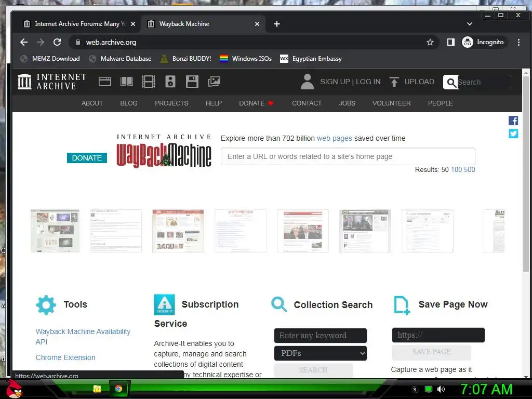Click the Tools gear icon

[46, 305]
